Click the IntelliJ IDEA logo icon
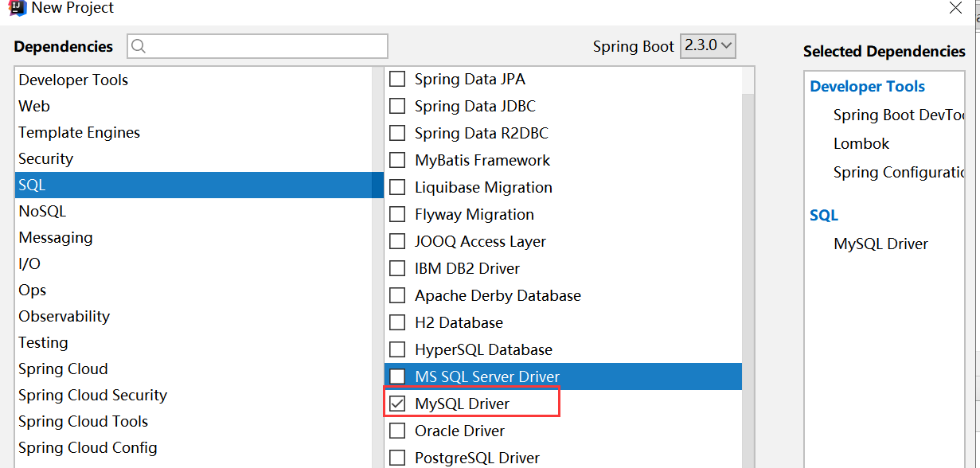This screenshot has height=468, width=980. [x=18, y=7]
